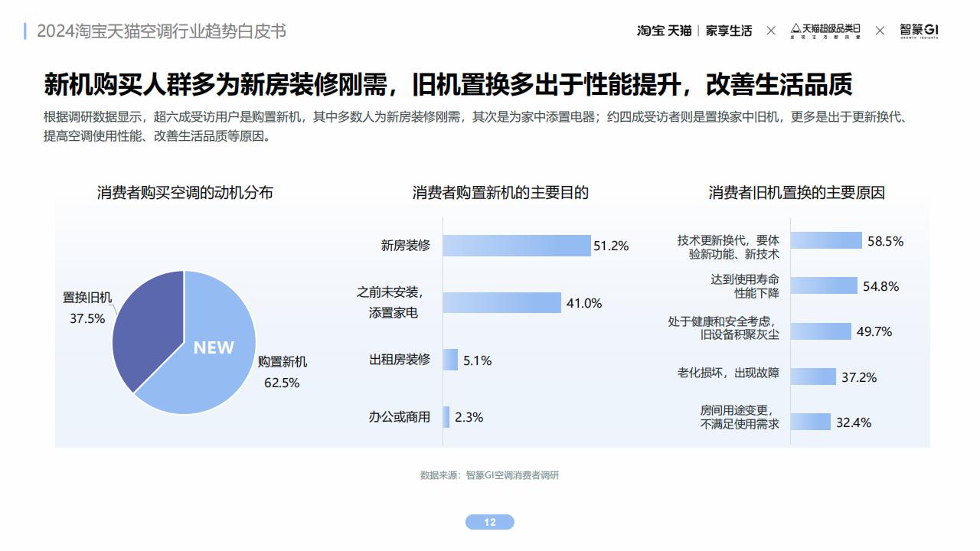Click the 2024淘宝天猫空调行业趋势白皮书 header title
This screenshot has width=980, height=551.
(162, 31)
